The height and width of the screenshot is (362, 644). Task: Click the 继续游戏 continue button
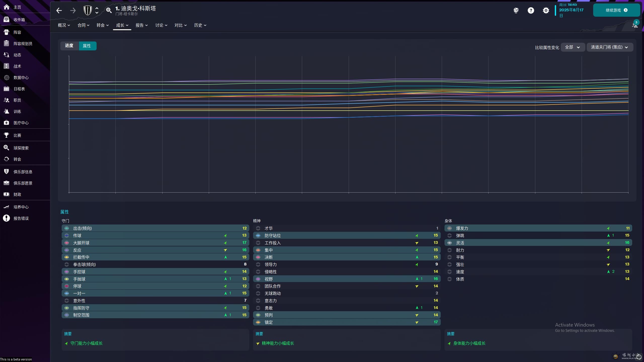coord(616,10)
